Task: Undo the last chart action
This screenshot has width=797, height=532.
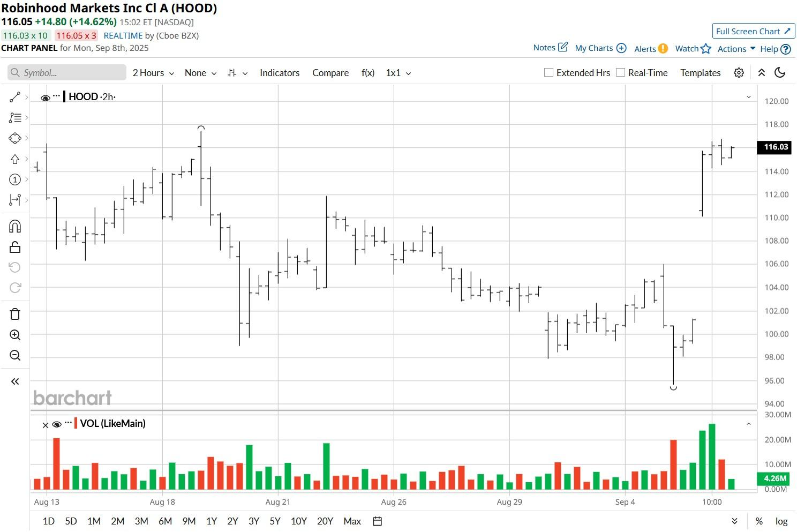Action: (15, 267)
